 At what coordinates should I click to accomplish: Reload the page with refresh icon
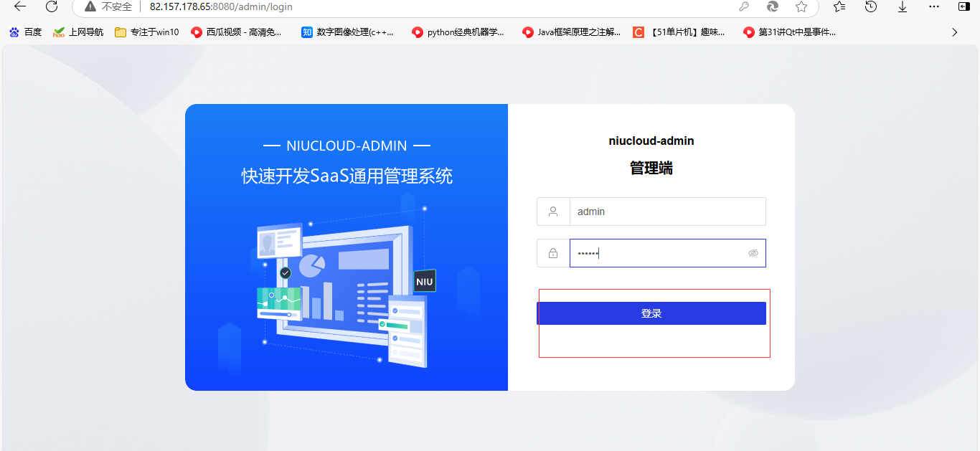pyautogui.click(x=52, y=6)
